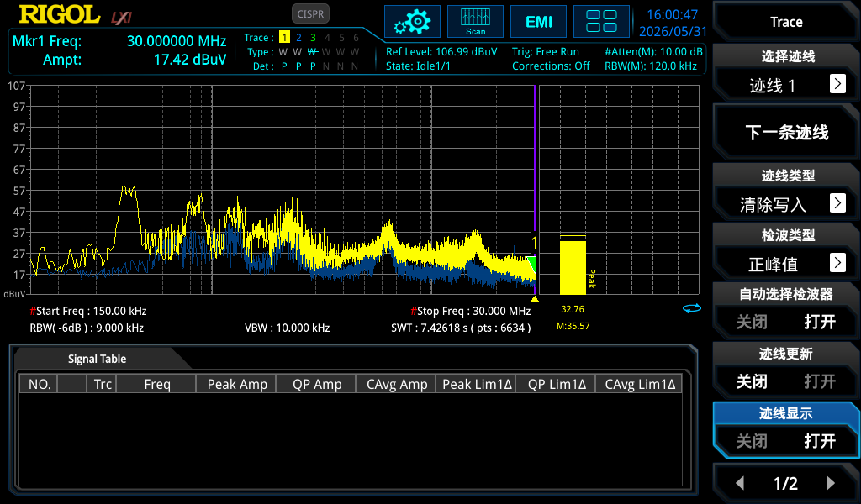Click the CISPR badge
861x504 pixels.
310,13
